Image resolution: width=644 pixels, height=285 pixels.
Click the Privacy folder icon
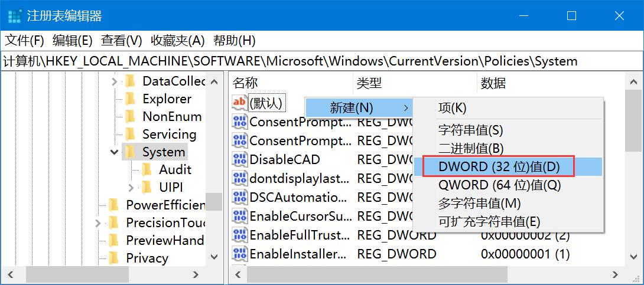coord(114,258)
